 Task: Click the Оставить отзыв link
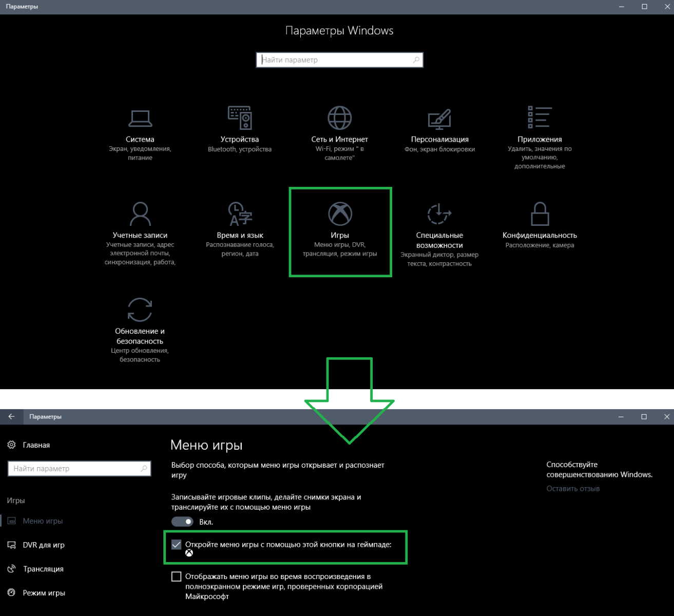point(573,489)
